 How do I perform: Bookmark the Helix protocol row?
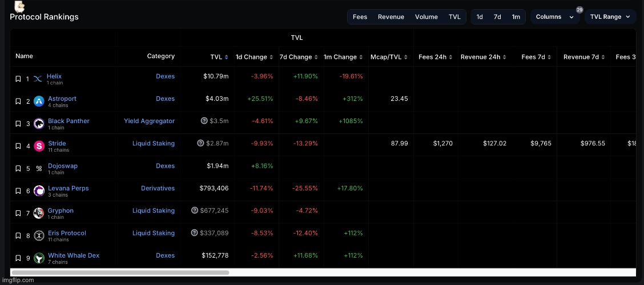pyautogui.click(x=18, y=79)
